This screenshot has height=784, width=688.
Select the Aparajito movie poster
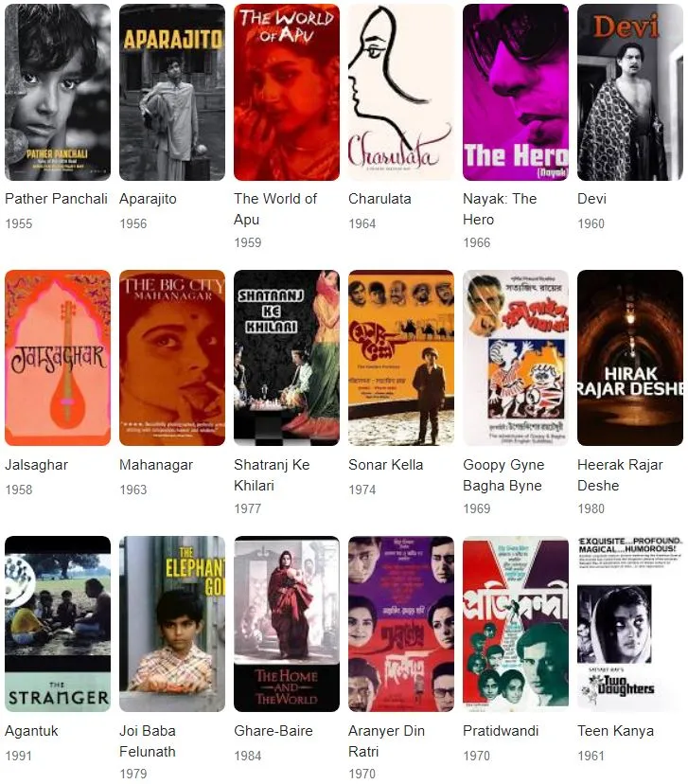[172, 92]
